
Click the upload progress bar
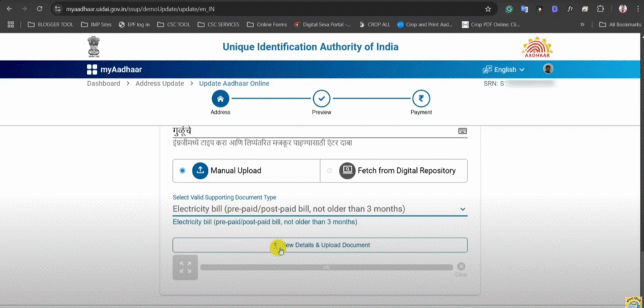click(326, 267)
